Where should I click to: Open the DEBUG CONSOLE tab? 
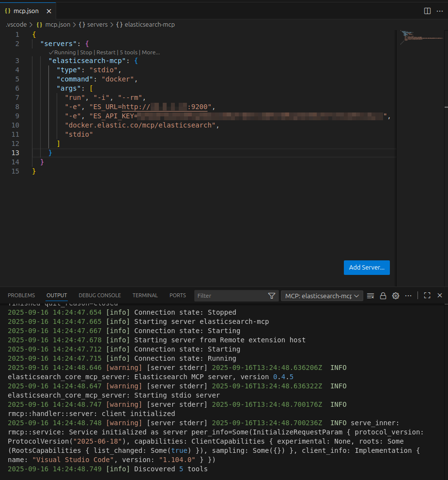[100, 295]
